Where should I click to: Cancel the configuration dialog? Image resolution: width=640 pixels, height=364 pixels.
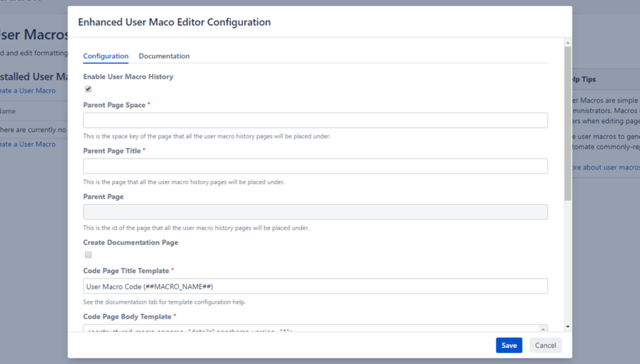pos(545,345)
